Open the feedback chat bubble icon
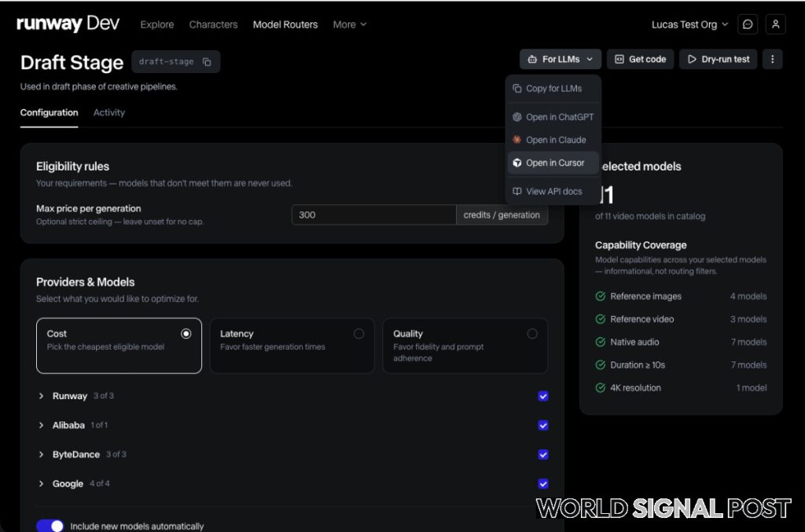This screenshot has height=532, width=805. [x=748, y=24]
